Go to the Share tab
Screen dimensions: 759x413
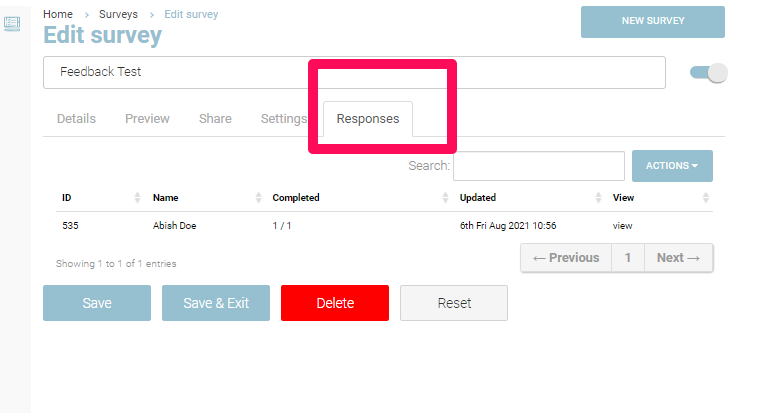[215, 119]
